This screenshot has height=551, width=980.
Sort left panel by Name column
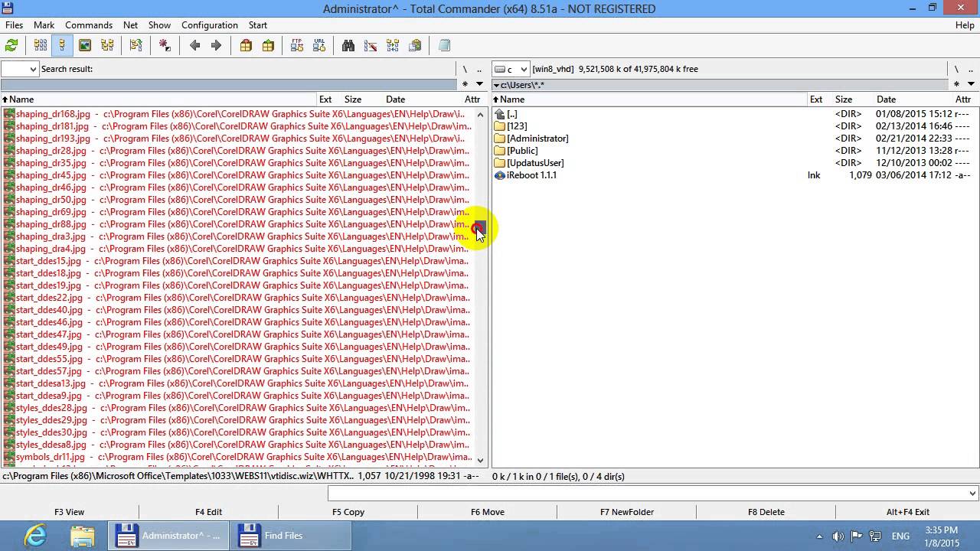click(x=158, y=99)
